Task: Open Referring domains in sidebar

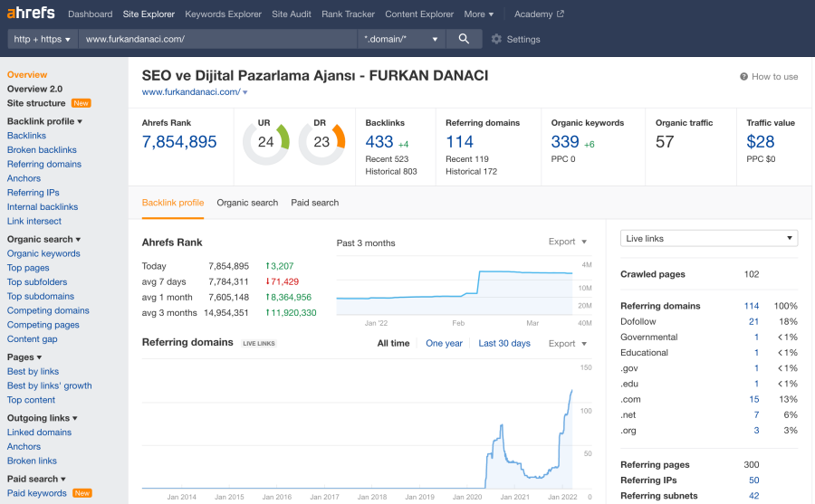Action: tap(44, 164)
